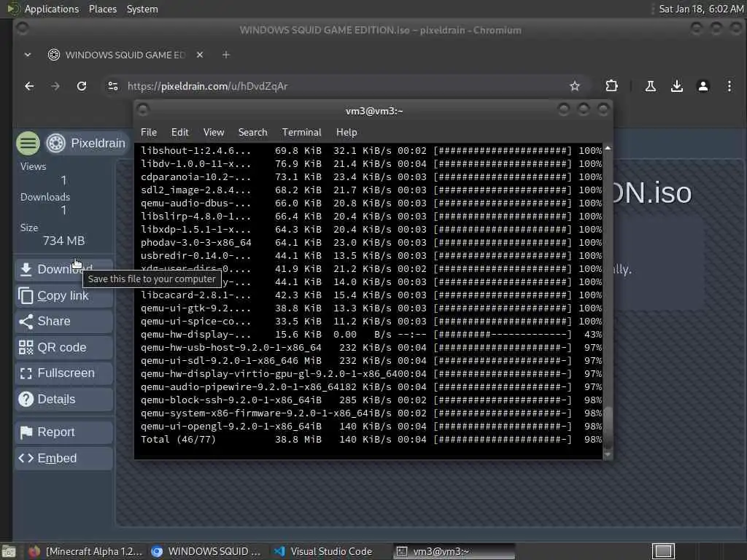Toggle Pixeldrain hamburger menu

coord(28,144)
